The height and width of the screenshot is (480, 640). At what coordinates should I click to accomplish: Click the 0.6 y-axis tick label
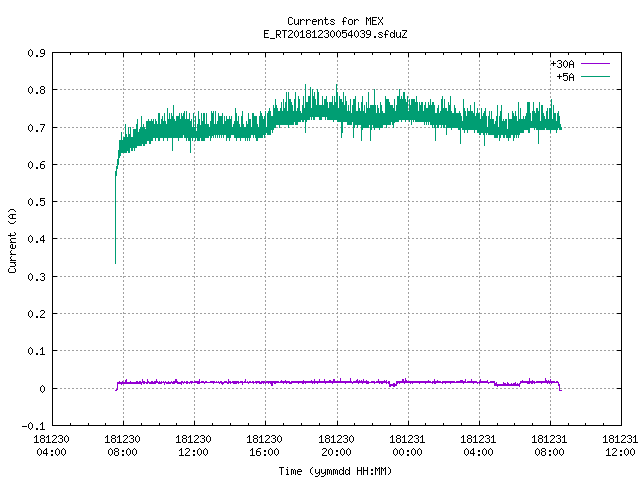click(x=36, y=165)
